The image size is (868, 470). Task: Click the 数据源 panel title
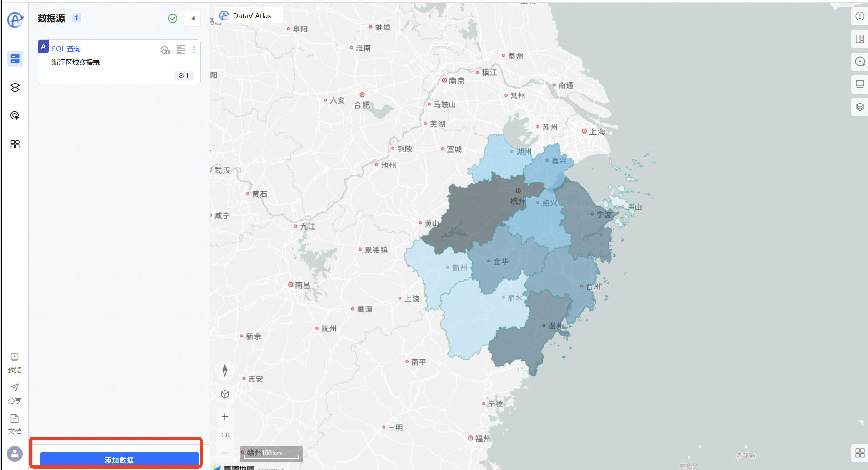tap(51, 18)
